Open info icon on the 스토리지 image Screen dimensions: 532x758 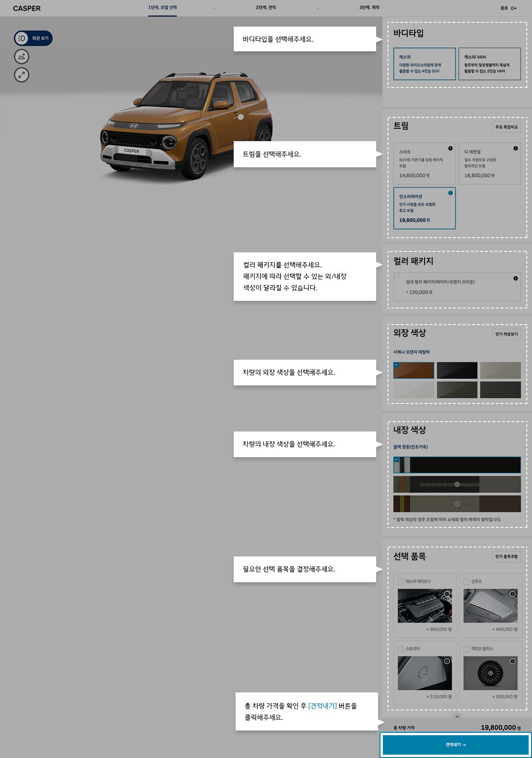(447, 661)
